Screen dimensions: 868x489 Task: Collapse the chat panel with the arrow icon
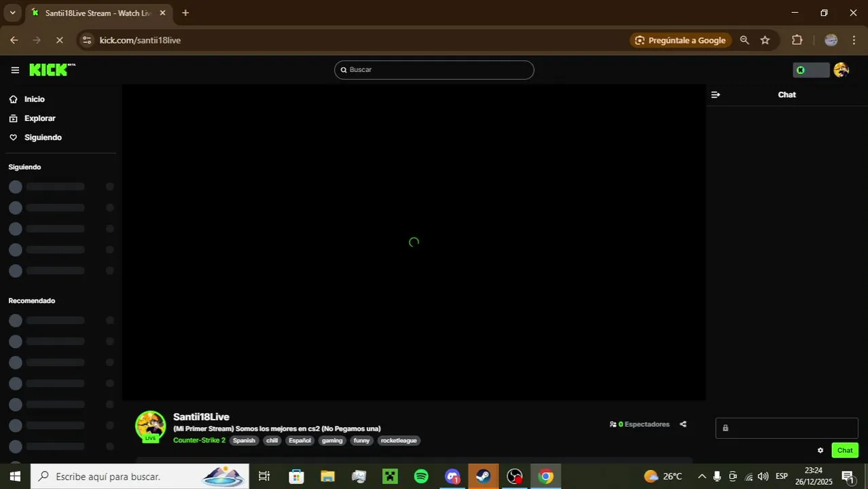tap(715, 94)
